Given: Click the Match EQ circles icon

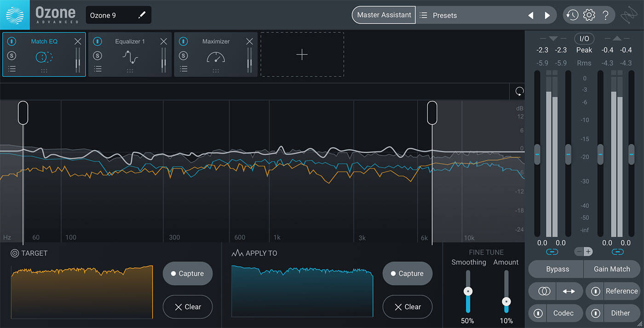Looking at the screenshot, I should click(44, 57).
